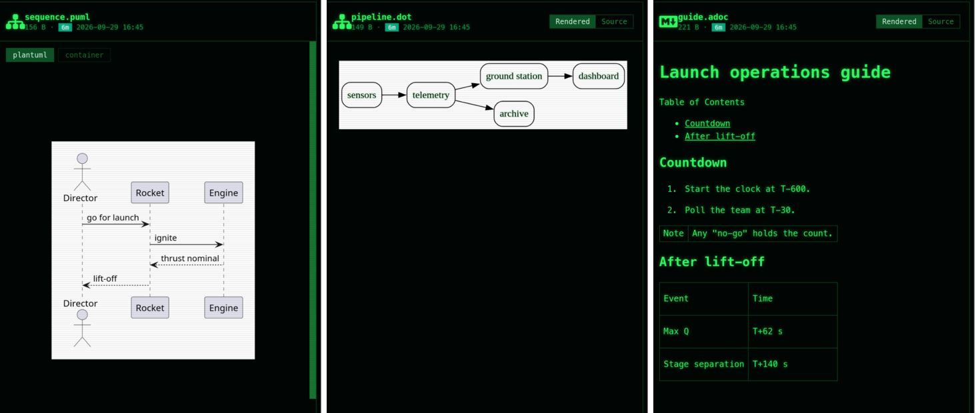980x413 pixels.
Task: Click the archive node in pipeline graph
Action: [x=514, y=114]
